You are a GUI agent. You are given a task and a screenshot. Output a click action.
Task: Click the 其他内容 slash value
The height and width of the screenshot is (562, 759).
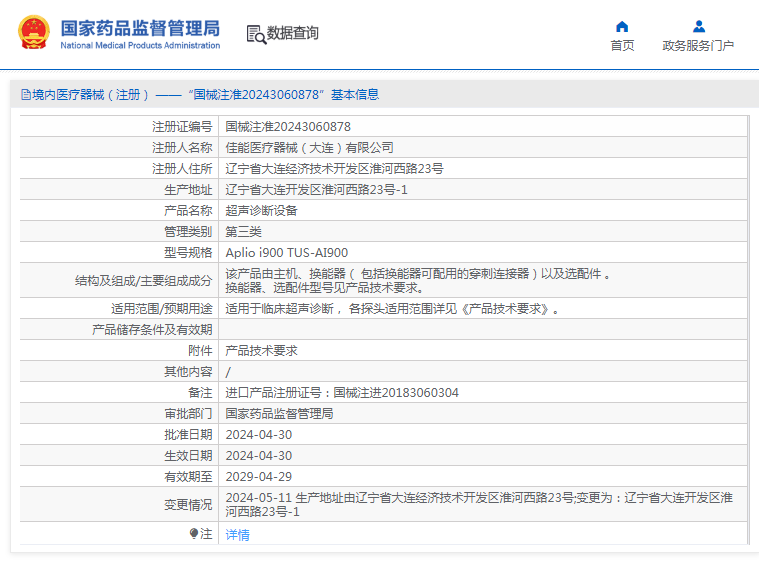pyautogui.click(x=228, y=372)
